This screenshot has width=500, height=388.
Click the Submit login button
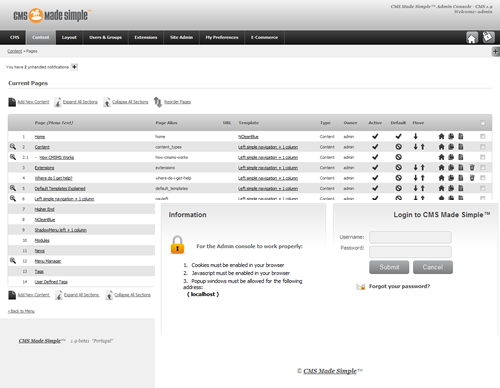coord(389,267)
